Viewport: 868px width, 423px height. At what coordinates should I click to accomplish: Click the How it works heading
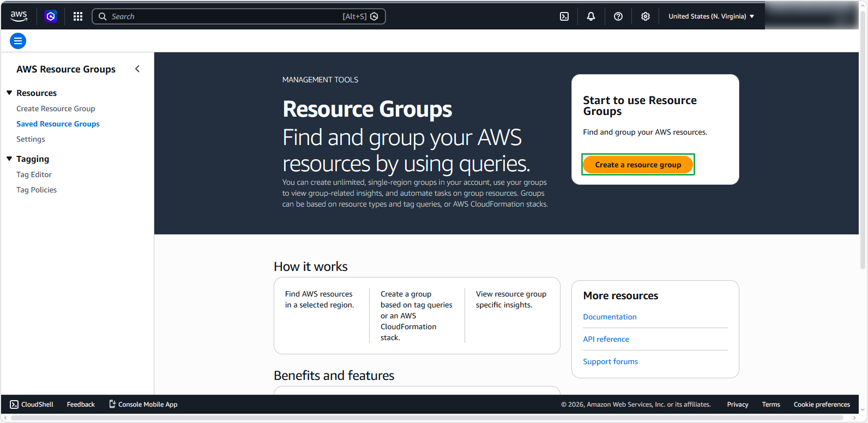coord(311,267)
